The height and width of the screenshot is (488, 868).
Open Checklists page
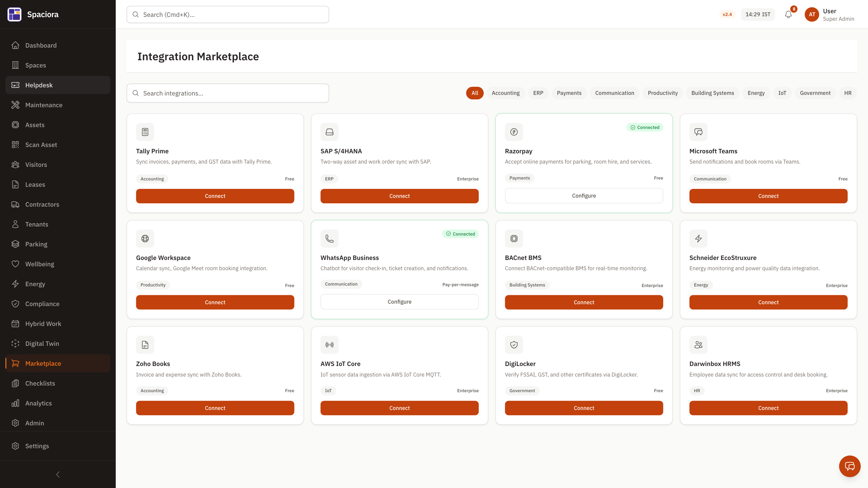coord(58,383)
